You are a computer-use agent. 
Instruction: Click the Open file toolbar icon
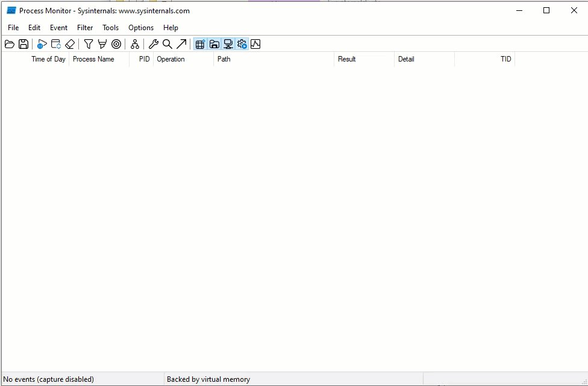pyautogui.click(x=10, y=44)
